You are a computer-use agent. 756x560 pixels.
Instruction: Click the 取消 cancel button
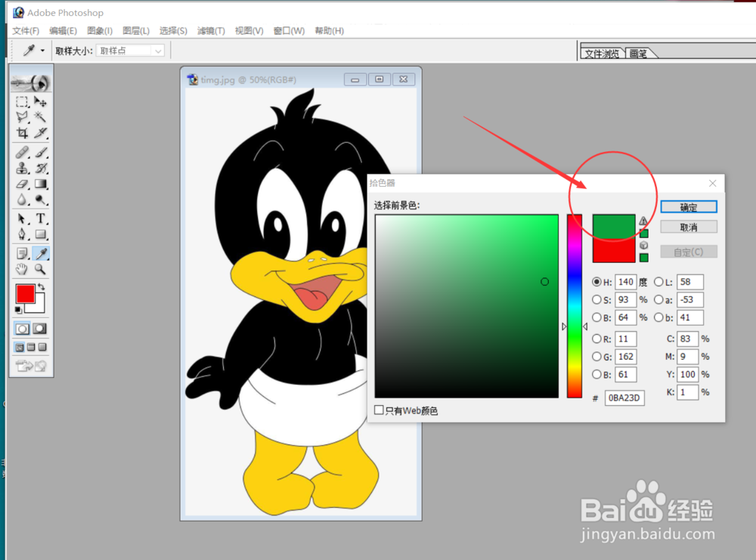pos(689,227)
